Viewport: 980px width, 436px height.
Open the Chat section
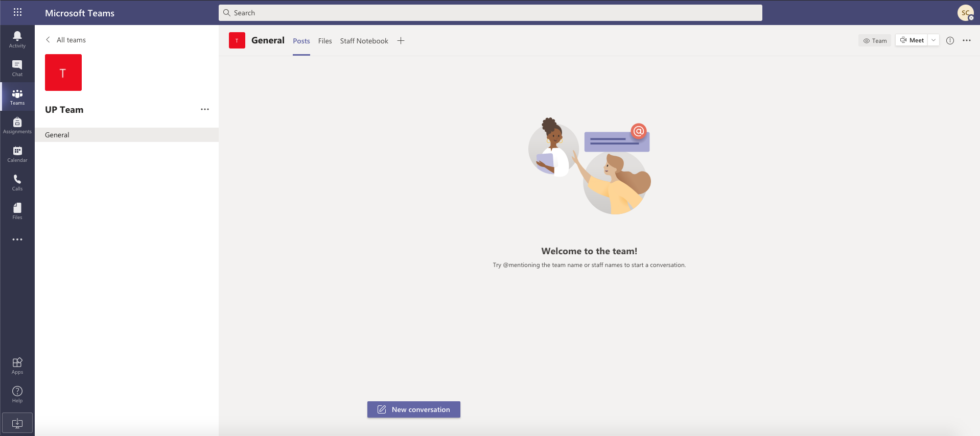17,68
